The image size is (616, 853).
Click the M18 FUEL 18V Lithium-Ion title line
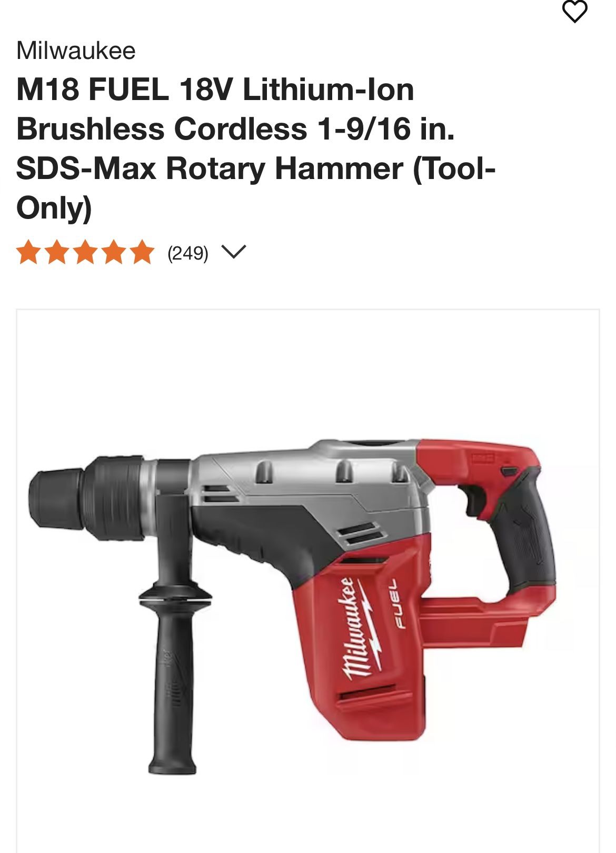tap(215, 90)
